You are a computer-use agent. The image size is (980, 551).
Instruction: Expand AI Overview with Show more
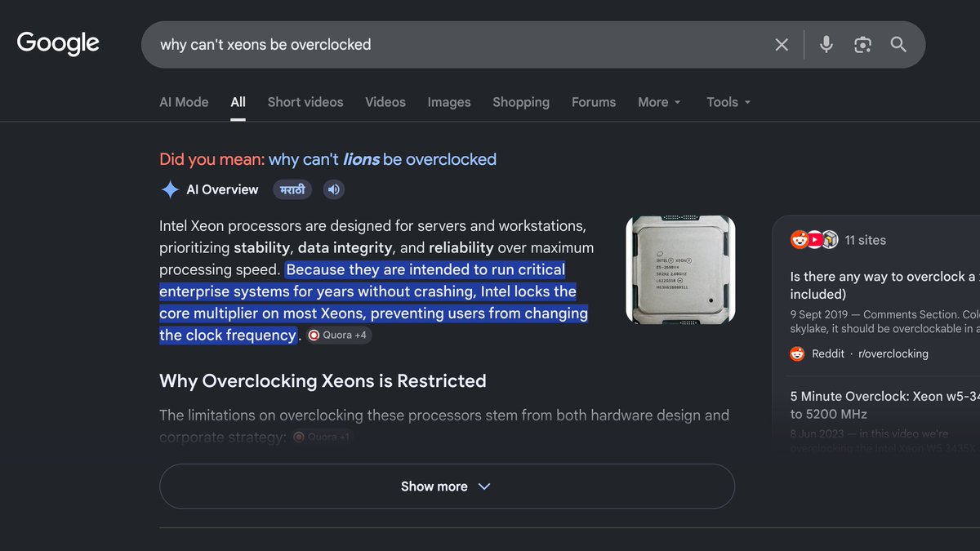[447, 487]
